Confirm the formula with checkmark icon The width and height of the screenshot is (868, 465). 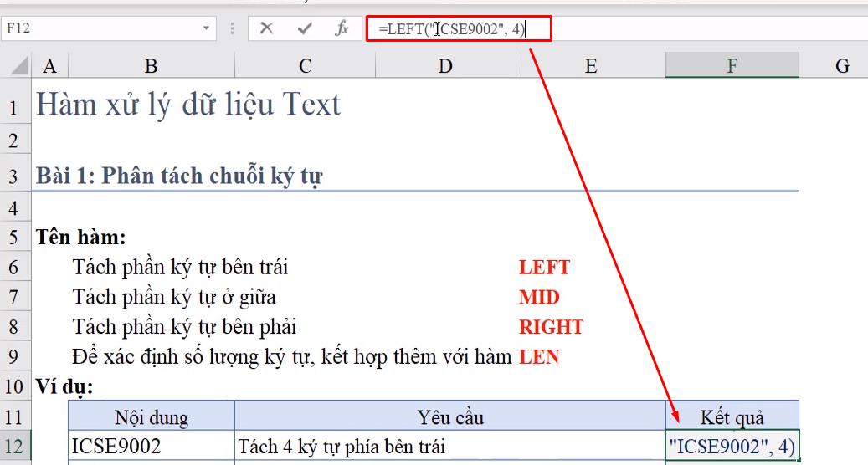tap(305, 28)
